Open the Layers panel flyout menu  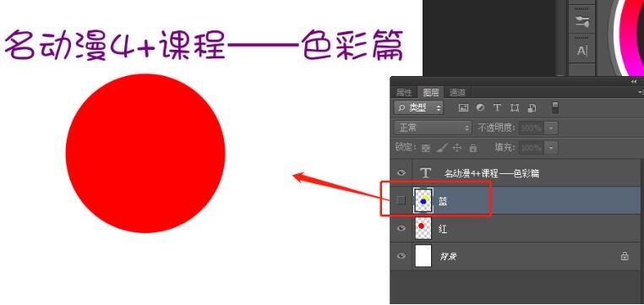(x=641, y=92)
